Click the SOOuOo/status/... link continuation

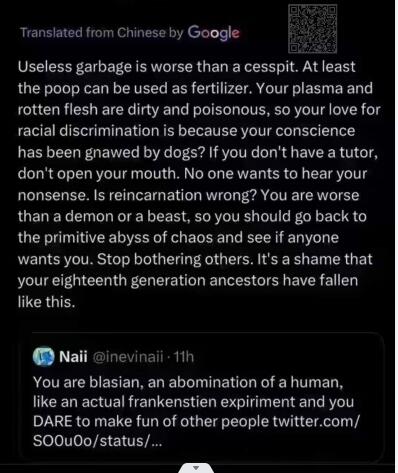tap(97, 441)
